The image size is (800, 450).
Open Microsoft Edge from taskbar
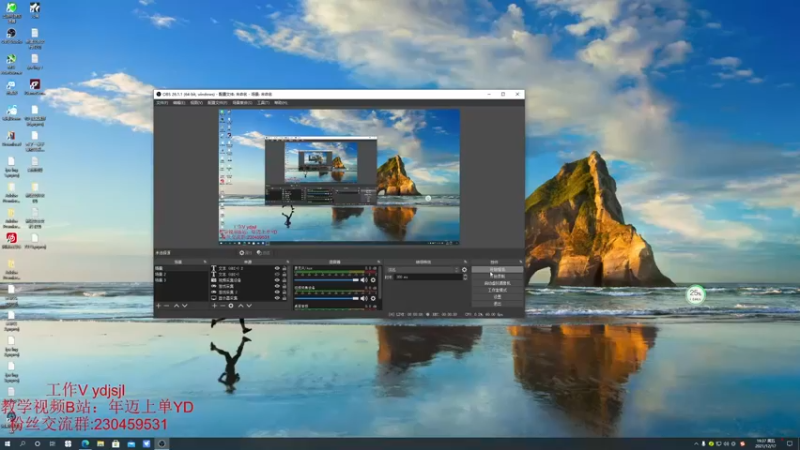[x=85, y=444]
